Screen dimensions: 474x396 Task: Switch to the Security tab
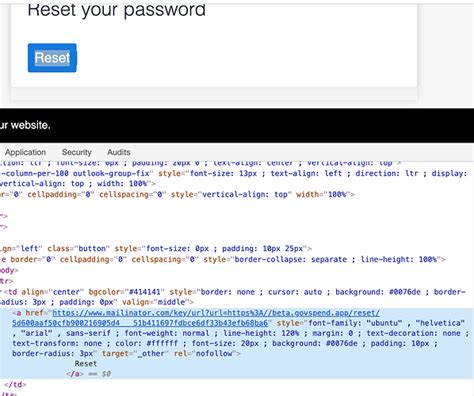click(77, 152)
